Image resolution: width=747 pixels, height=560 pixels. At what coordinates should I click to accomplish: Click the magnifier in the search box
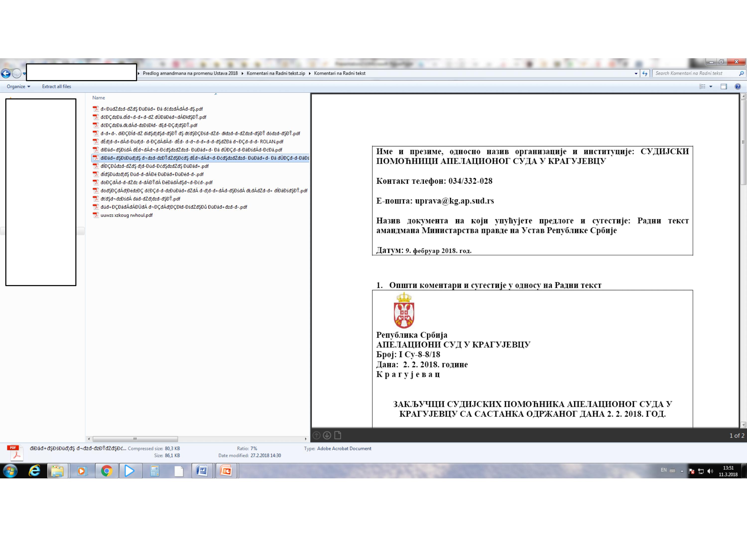point(741,73)
